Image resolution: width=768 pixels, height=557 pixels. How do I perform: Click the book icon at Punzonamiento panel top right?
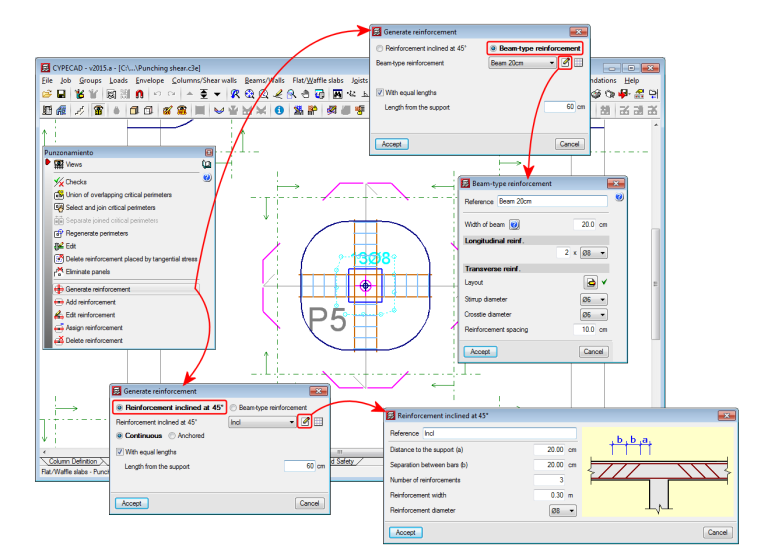pyautogui.click(x=207, y=165)
